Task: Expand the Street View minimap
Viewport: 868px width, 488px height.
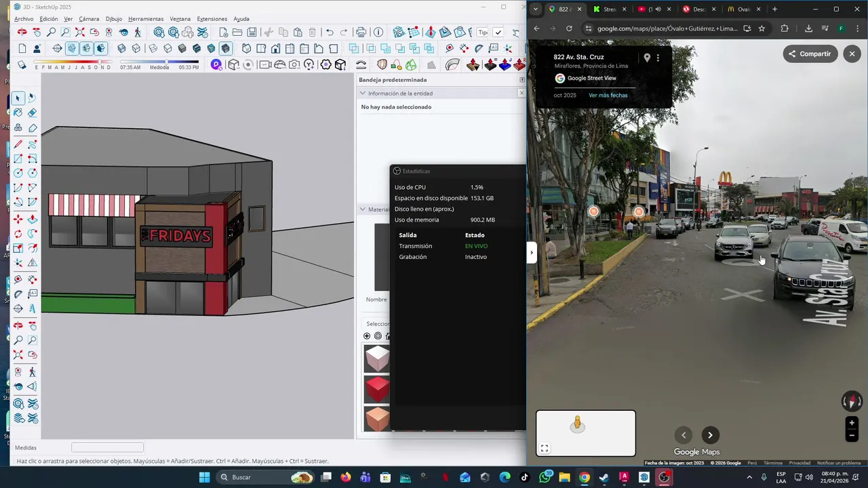Action: pyautogui.click(x=544, y=448)
